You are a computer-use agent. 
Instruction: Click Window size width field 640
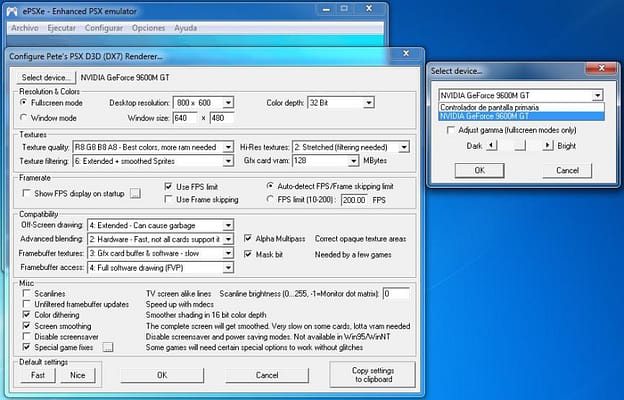pos(185,118)
